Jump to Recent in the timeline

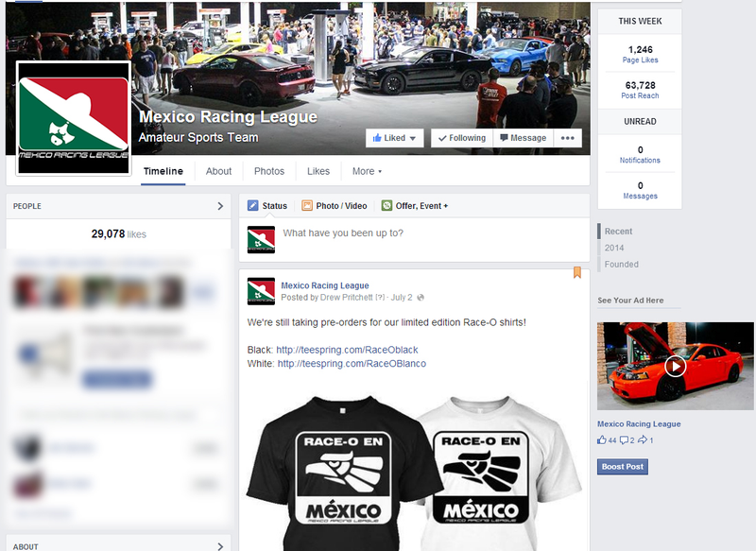(618, 232)
